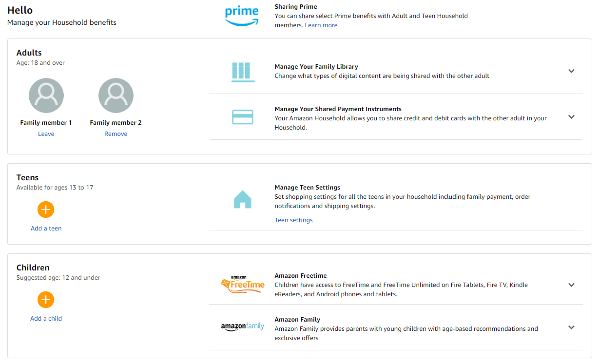Screen dimensions: 599x364
Task: Click the Family Library books icon
Action: (242, 71)
